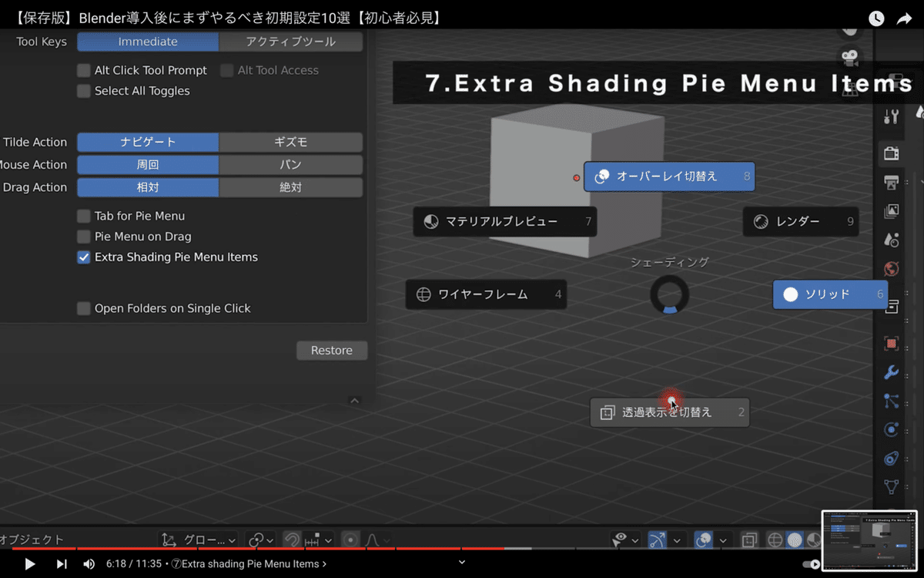Open the Output properties printer icon
Viewport: 924px width, 578px height.
[891, 183]
